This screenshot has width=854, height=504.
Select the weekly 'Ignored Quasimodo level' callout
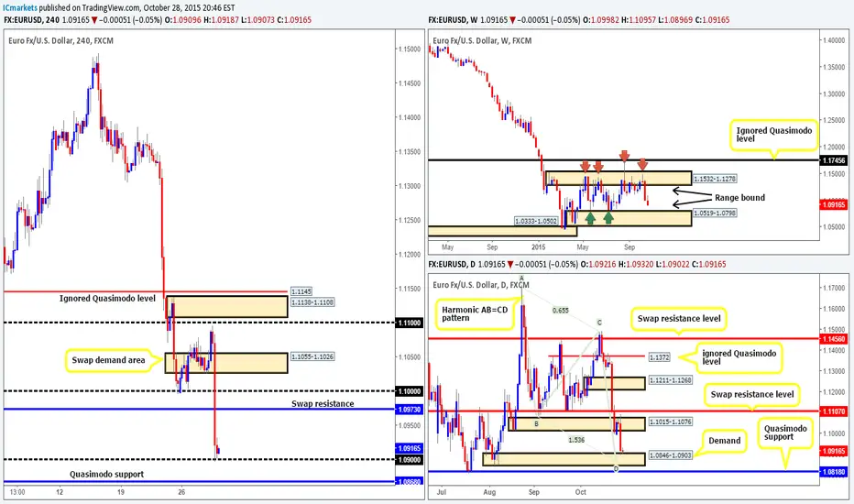coord(774,135)
